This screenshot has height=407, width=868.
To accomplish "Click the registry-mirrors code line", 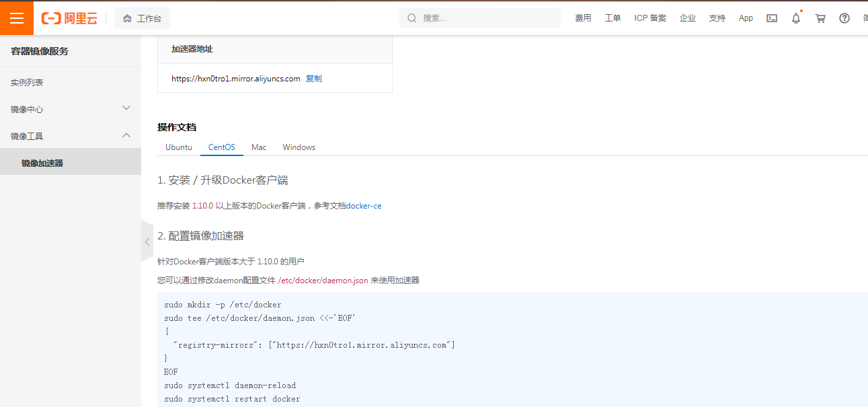I will [x=314, y=345].
